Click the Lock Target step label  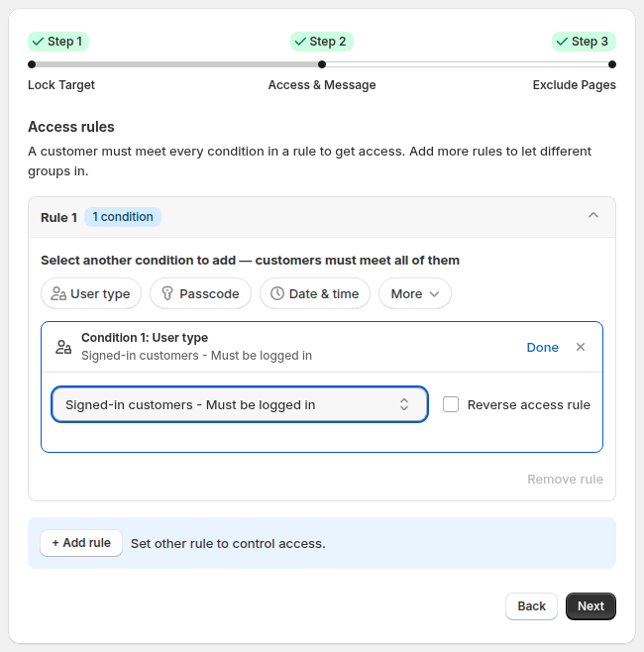point(61,85)
